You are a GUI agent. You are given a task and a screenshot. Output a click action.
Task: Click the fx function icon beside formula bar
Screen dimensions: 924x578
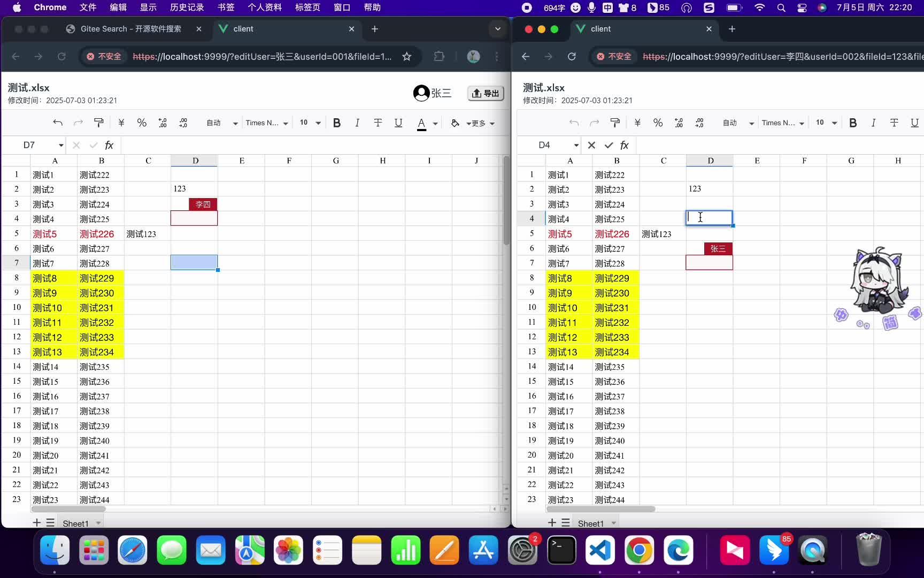pyautogui.click(x=109, y=145)
